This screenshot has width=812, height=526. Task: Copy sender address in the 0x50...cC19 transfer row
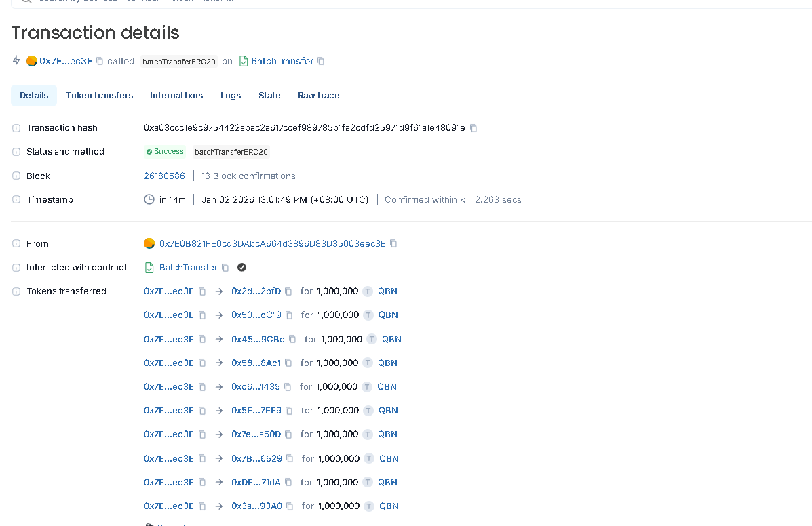click(x=202, y=315)
